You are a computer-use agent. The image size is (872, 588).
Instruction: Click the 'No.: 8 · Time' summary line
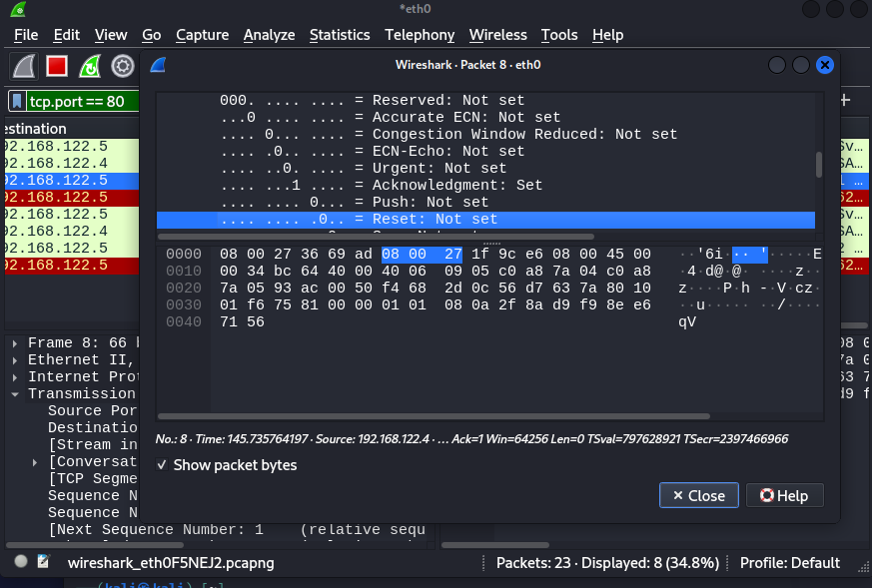point(471,439)
